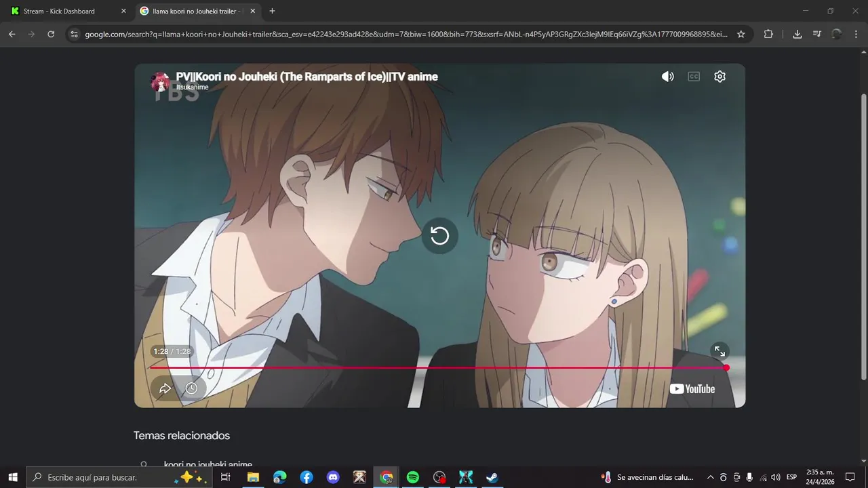Click the red playhead knob at video end

click(726, 368)
